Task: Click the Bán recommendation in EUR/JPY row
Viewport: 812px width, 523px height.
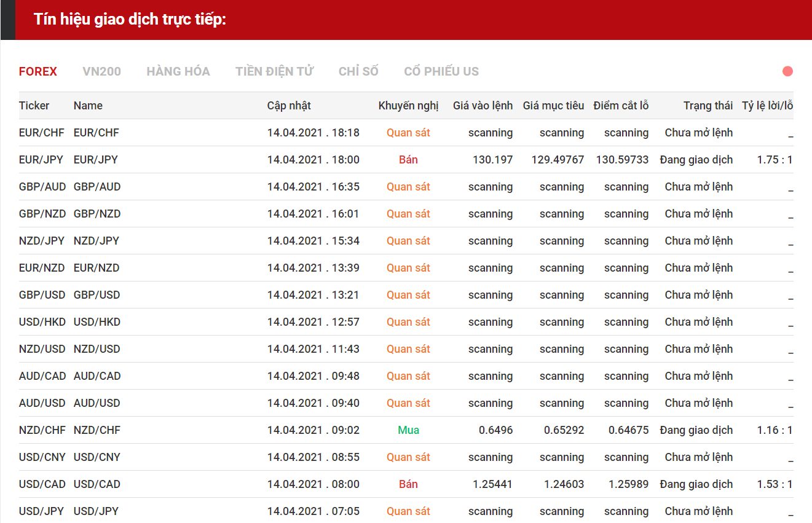Action: 408,160
